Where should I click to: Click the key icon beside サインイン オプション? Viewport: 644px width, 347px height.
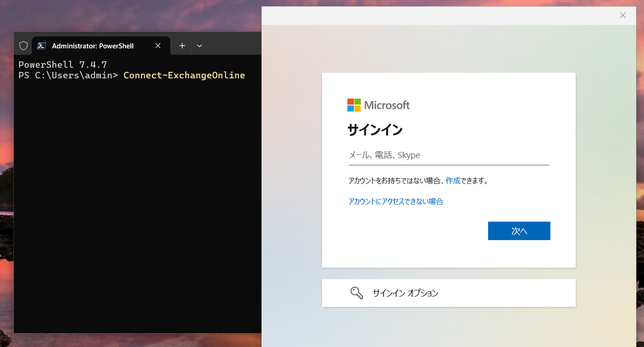tap(357, 293)
